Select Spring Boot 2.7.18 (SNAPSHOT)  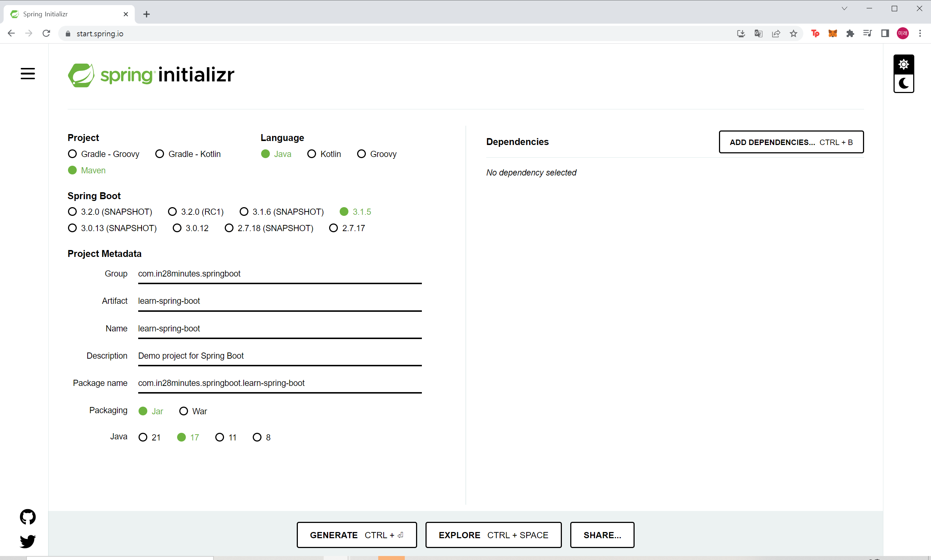tap(269, 228)
